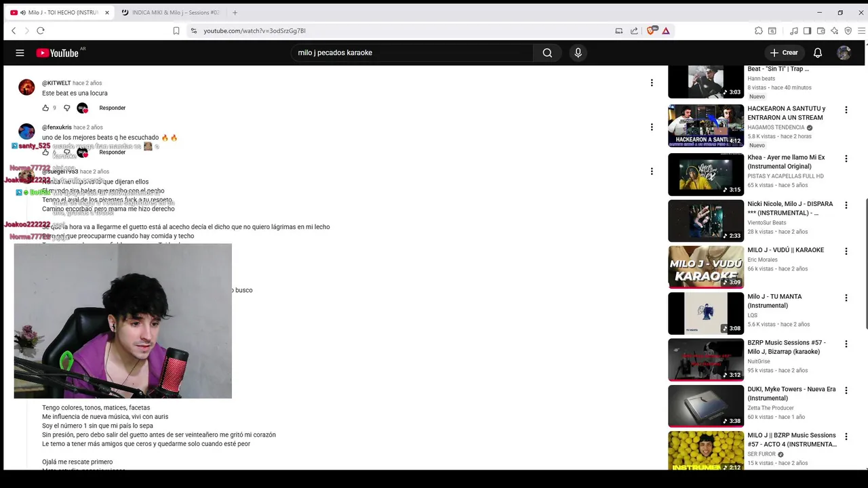Open the extensions puzzle icon
Screen dimensions: 868x488
coord(759,30)
